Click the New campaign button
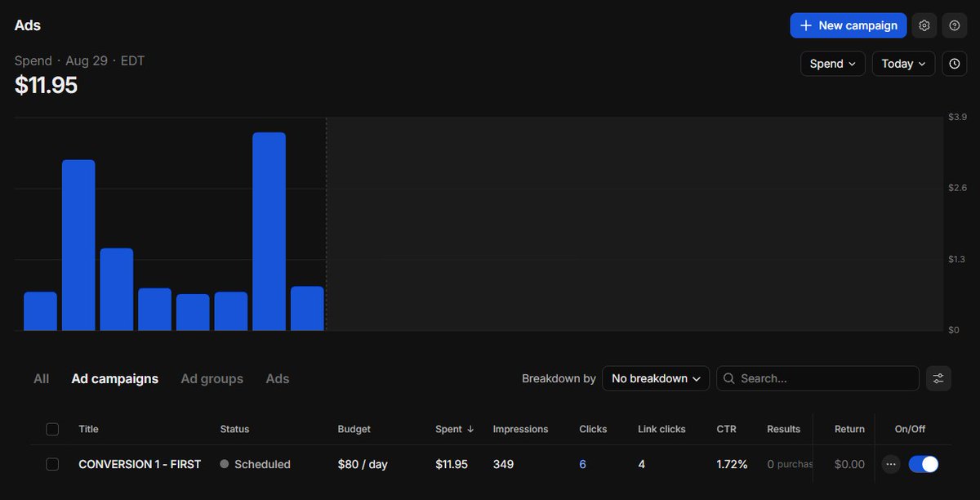This screenshot has height=500, width=980. point(849,25)
